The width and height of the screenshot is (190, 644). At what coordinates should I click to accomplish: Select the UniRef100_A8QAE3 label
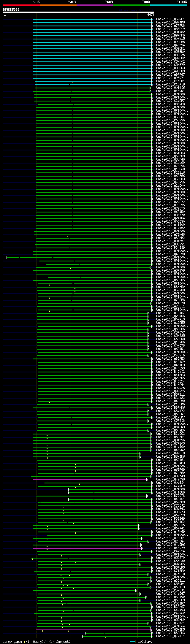tap(170, 359)
